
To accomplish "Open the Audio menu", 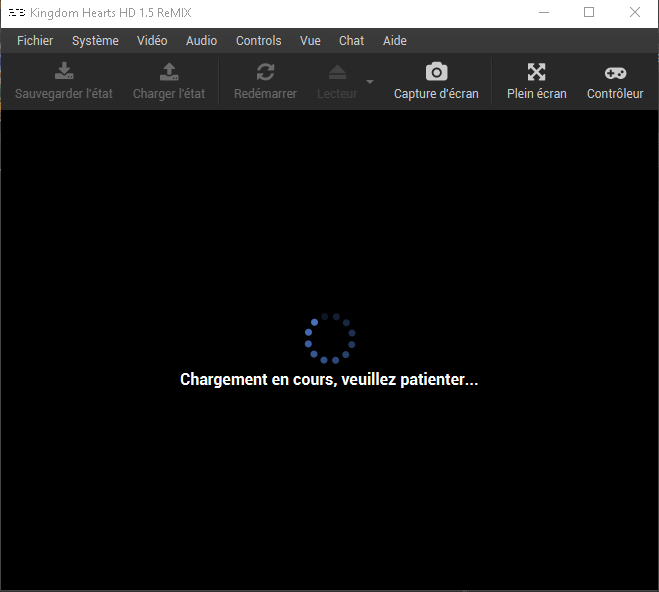I will (x=201, y=41).
